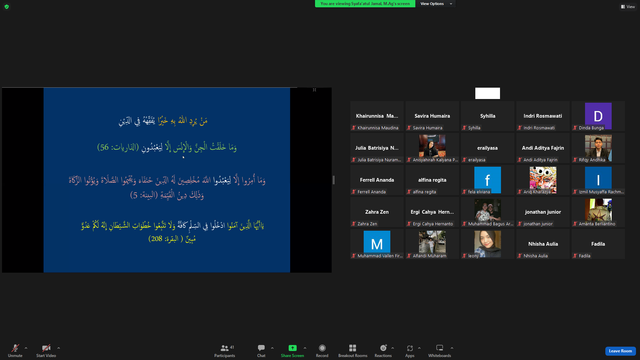Click the Leave Room button
This screenshot has height=360, width=640.
(620, 351)
